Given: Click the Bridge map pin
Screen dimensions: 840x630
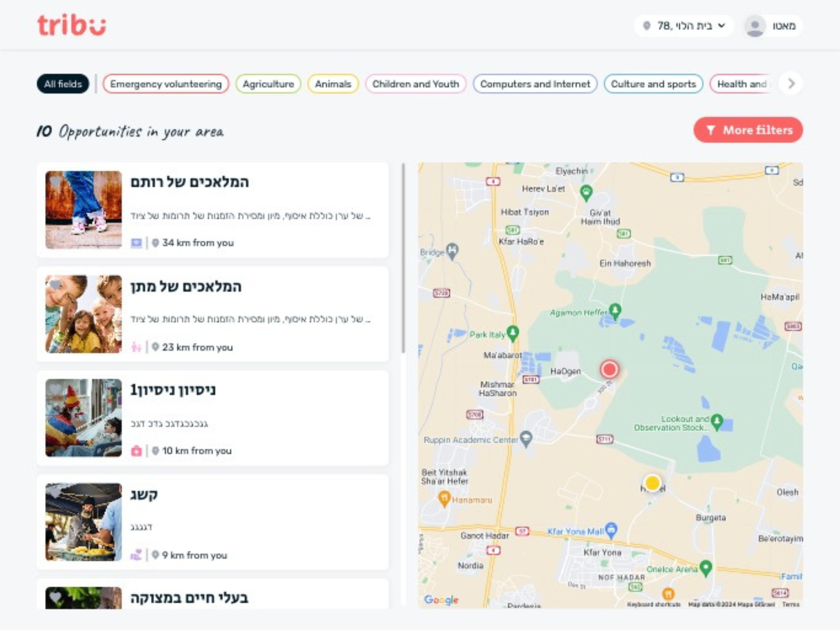Looking at the screenshot, I should click(452, 251).
